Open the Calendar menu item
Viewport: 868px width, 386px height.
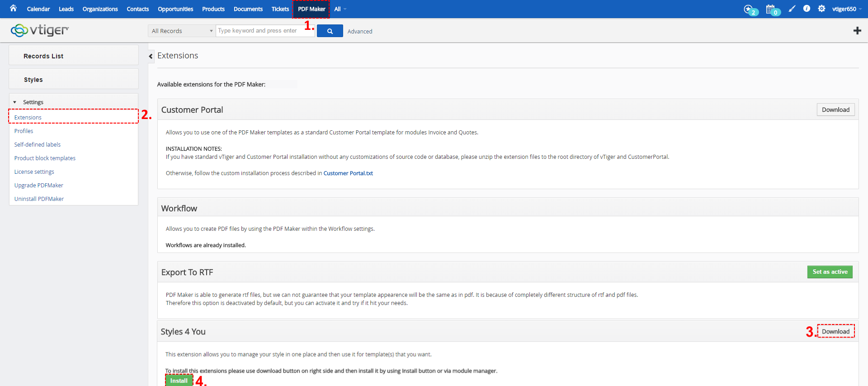coord(38,9)
